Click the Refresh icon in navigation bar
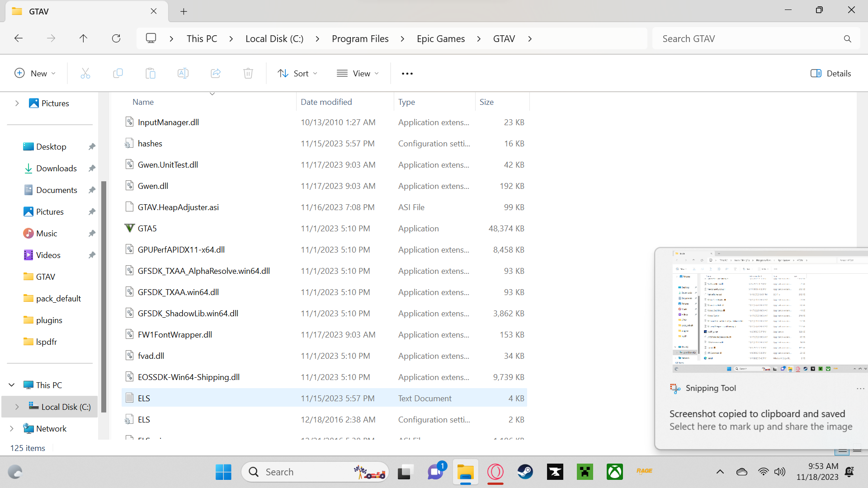Viewport: 868px width, 488px height. pos(116,38)
